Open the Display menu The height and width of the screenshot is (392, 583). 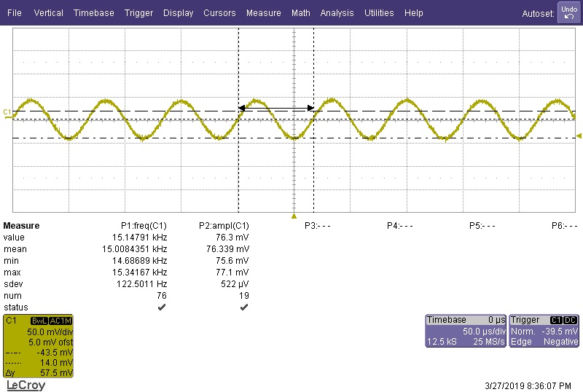click(x=178, y=13)
